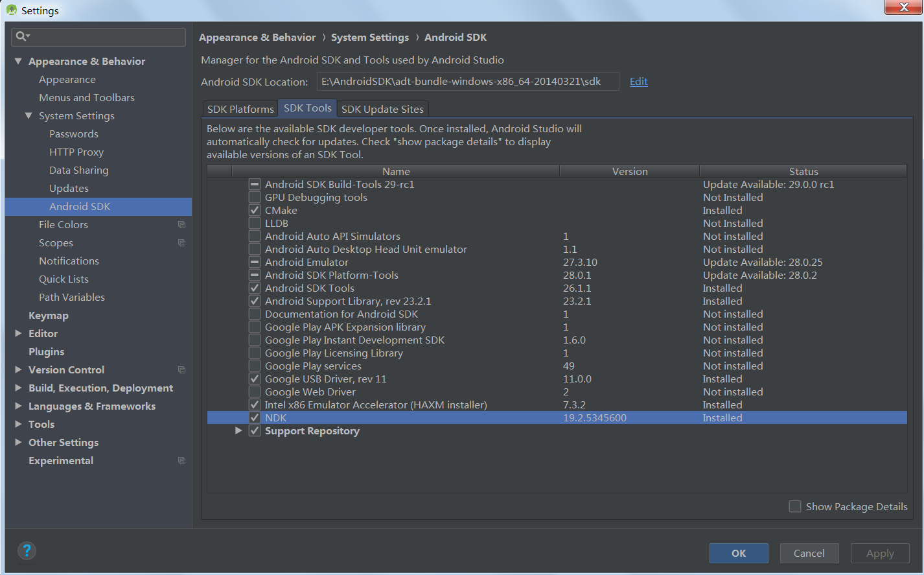Open Menus and Toolbars settings
Image resolution: width=924 pixels, height=575 pixels.
(x=87, y=97)
